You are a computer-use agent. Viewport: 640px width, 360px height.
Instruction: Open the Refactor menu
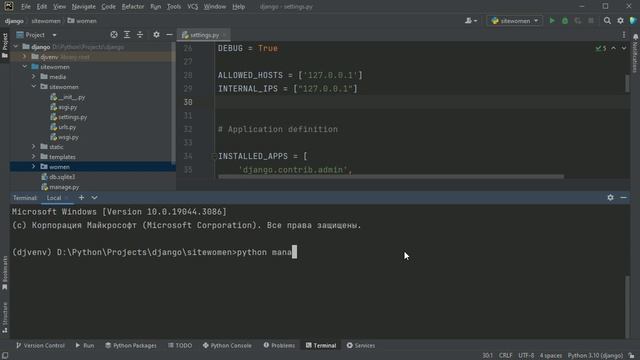pos(133,7)
